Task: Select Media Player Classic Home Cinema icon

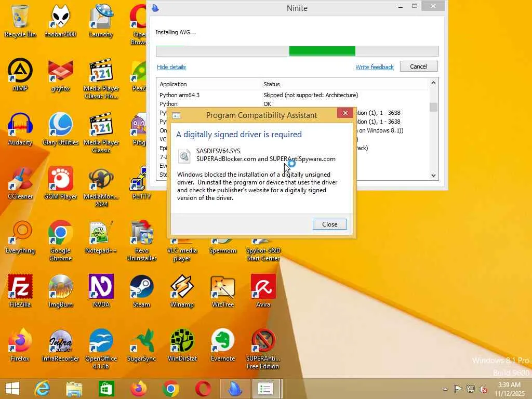Action: [101, 79]
